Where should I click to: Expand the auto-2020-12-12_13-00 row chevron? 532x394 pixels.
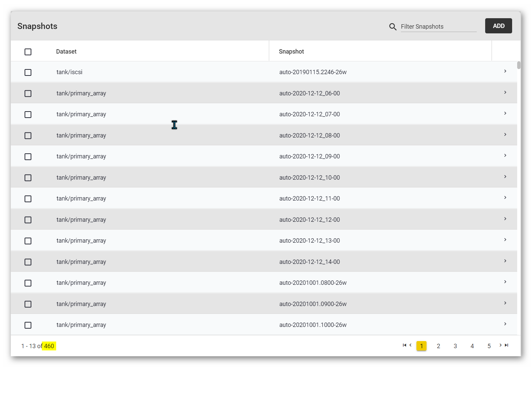point(505,240)
